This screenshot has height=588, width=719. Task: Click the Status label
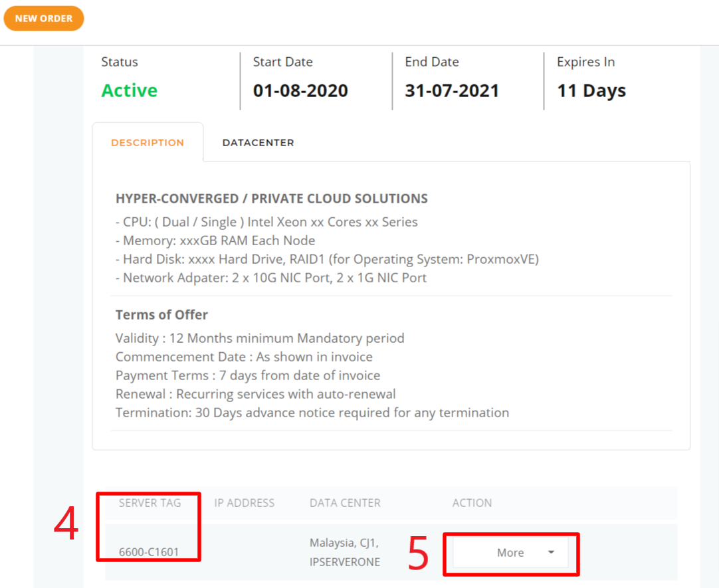pos(120,61)
